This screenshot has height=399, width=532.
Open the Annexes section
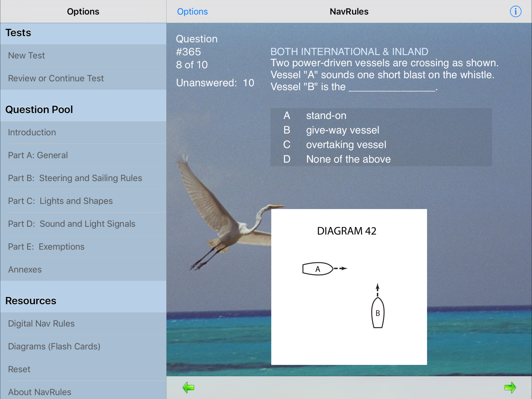pyautogui.click(x=25, y=269)
